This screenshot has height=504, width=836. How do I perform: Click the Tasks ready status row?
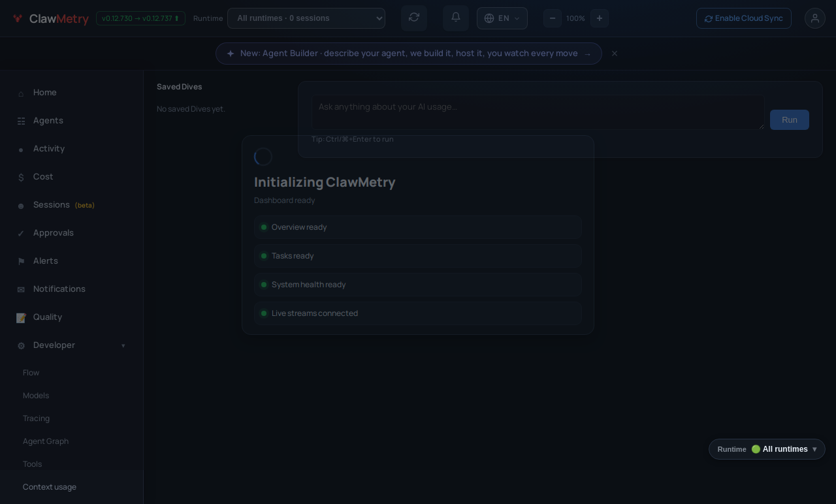click(418, 256)
